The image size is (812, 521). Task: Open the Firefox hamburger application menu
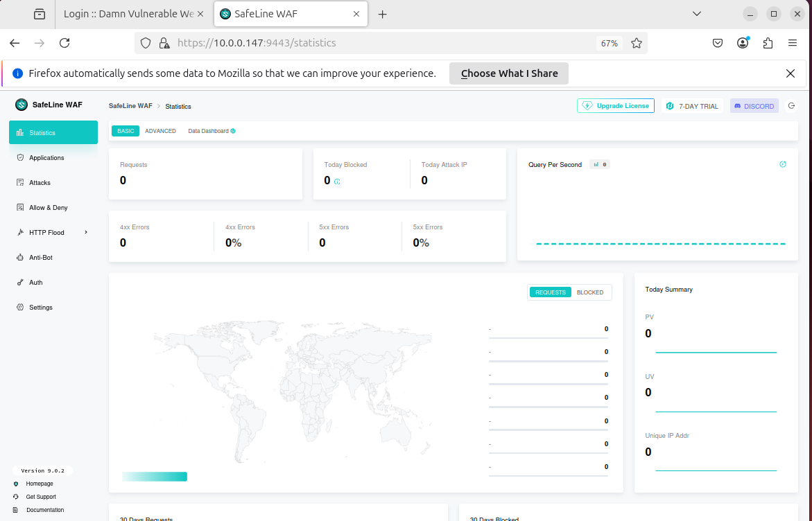[793, 43]
